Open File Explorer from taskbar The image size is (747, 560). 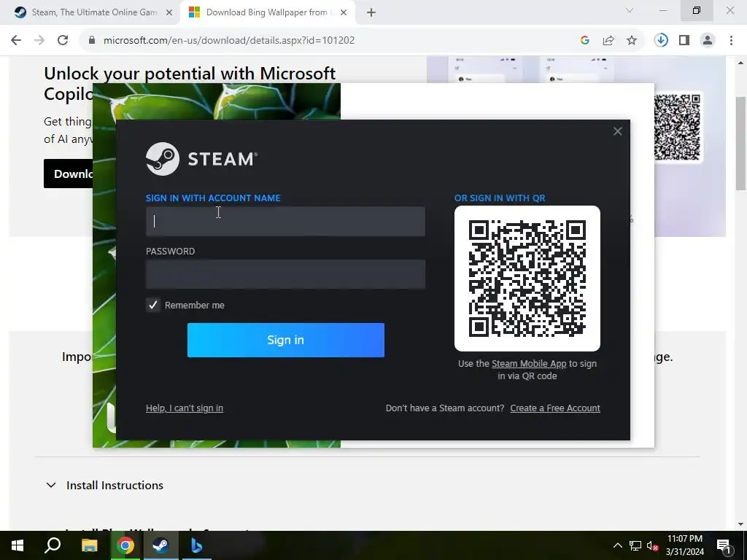(x=89, y=545)
